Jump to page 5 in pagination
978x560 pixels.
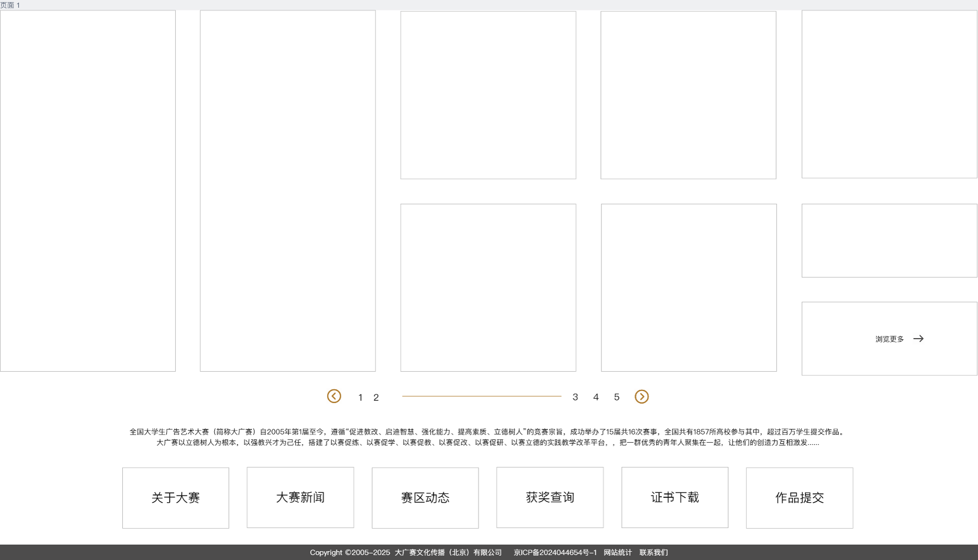point(617,397)
